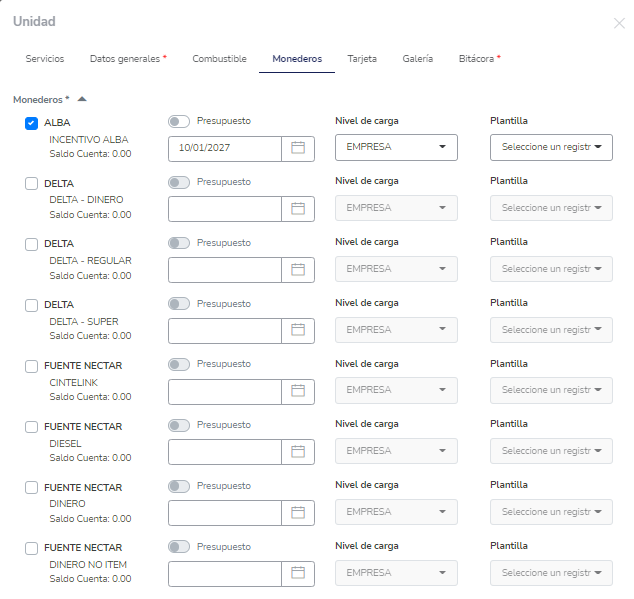Collapse the Monederos section
Image resolution: width=634 pixels, height=599 pixels.
(82, 99)
